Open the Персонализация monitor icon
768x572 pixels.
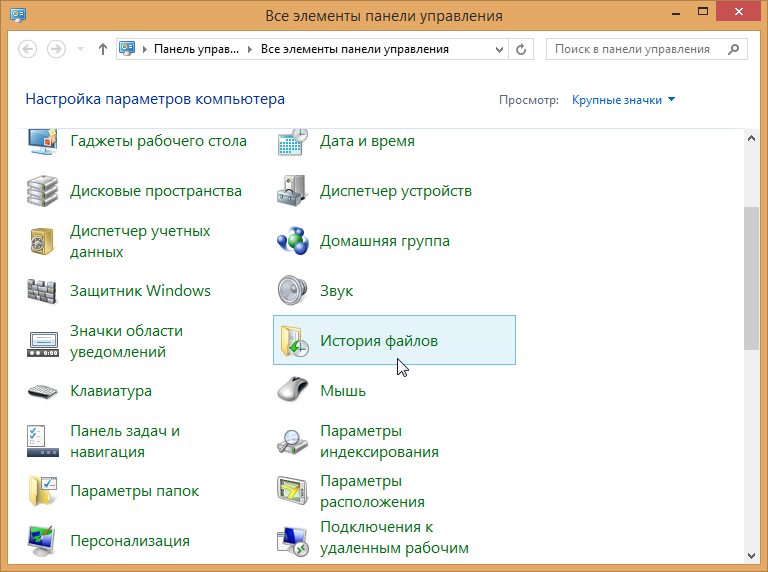43,541
